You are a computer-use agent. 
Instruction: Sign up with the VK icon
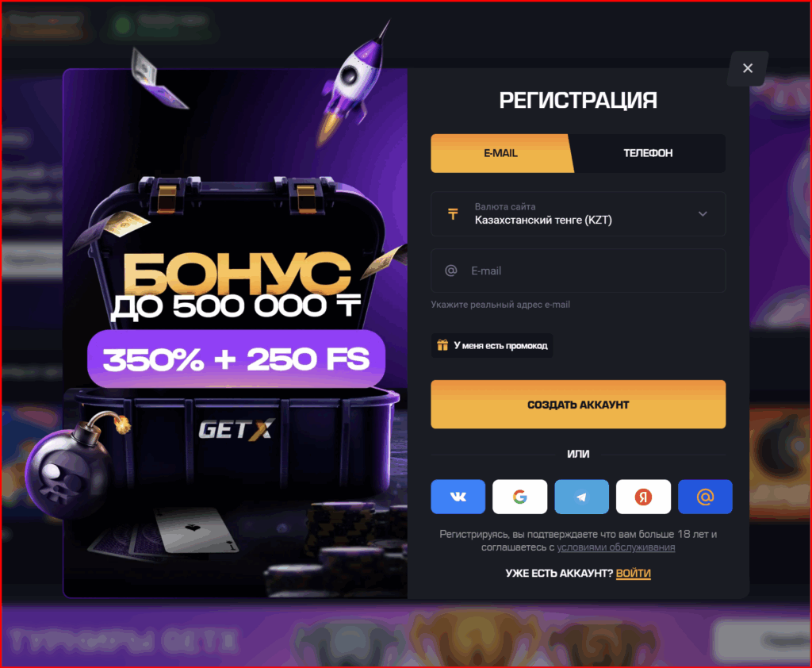458,497
